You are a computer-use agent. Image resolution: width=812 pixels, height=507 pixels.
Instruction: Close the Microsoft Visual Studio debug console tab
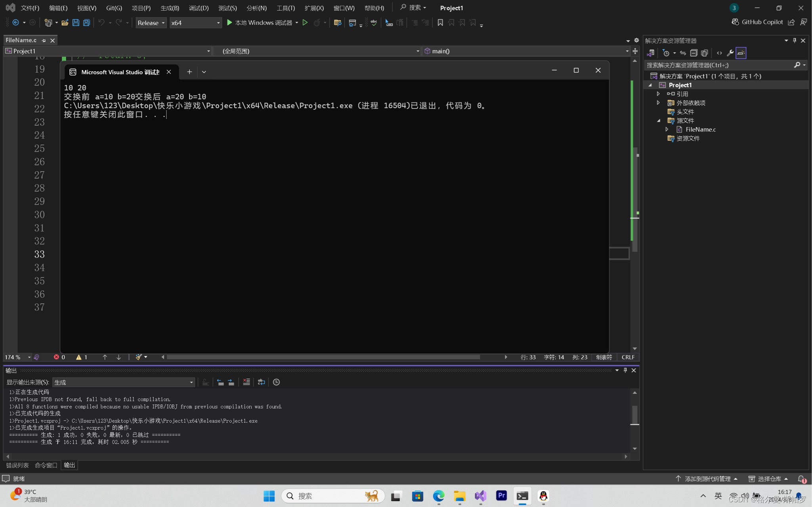[x=169, y=72]
